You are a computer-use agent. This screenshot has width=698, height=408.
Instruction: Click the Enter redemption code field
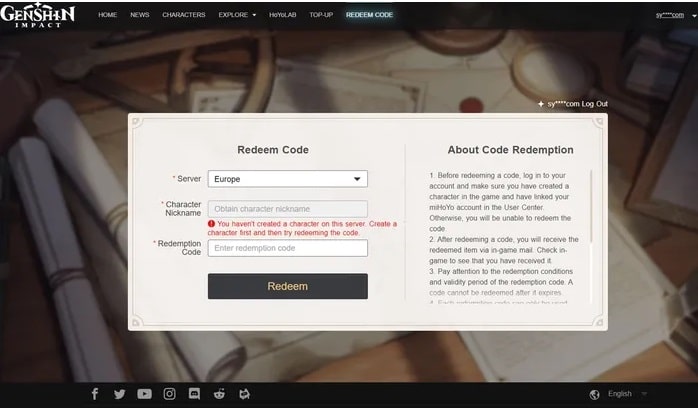point(287,248)
